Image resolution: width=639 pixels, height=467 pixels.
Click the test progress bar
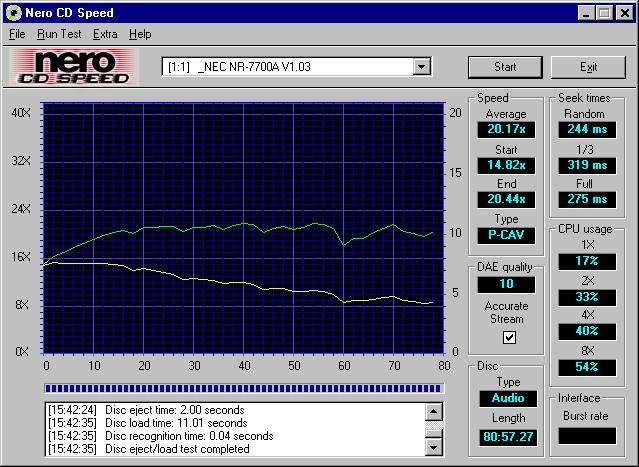click(x=243, y=388)
